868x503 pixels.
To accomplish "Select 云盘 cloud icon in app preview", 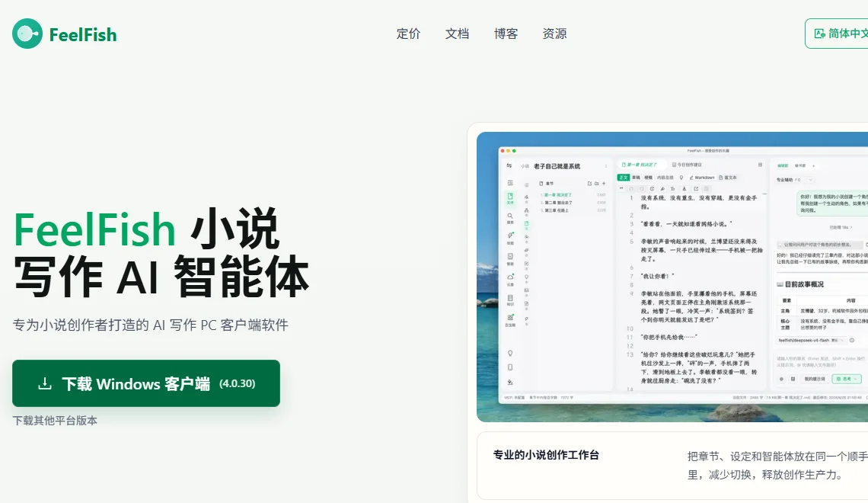I will [510, 279].
